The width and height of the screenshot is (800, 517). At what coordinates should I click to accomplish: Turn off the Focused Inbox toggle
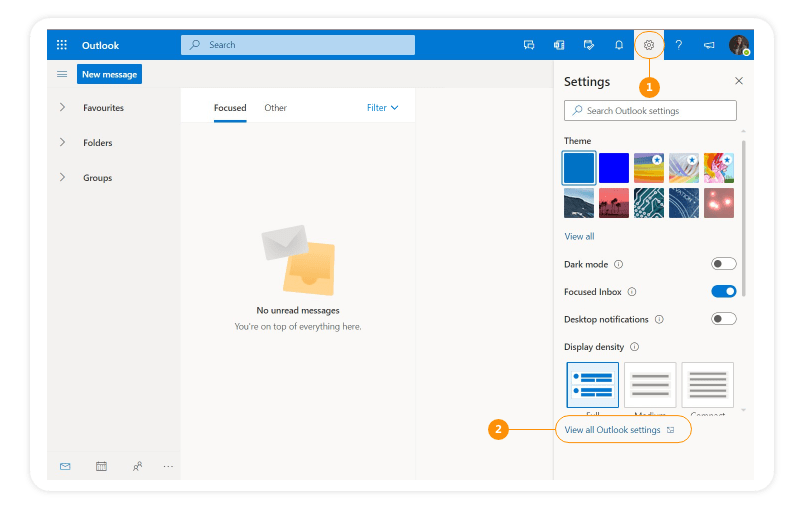[723, 292]
